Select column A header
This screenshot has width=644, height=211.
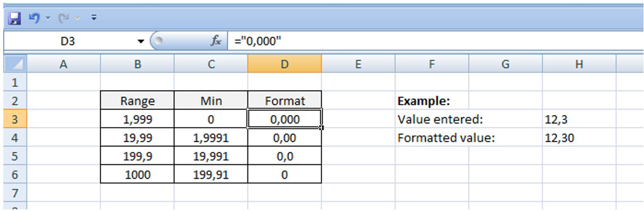pyautogui.click(x=64, y=64)
